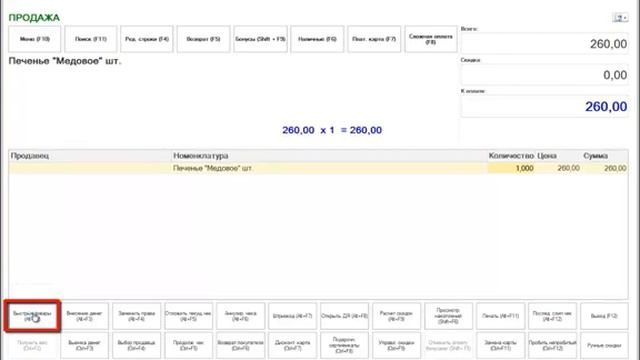
Task: Click the empty Продавец cell in the cookie row
Action: [90, 168]
